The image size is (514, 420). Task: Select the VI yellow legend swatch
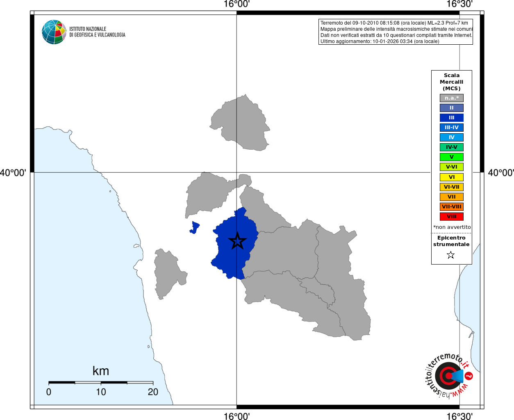point(451,177)
